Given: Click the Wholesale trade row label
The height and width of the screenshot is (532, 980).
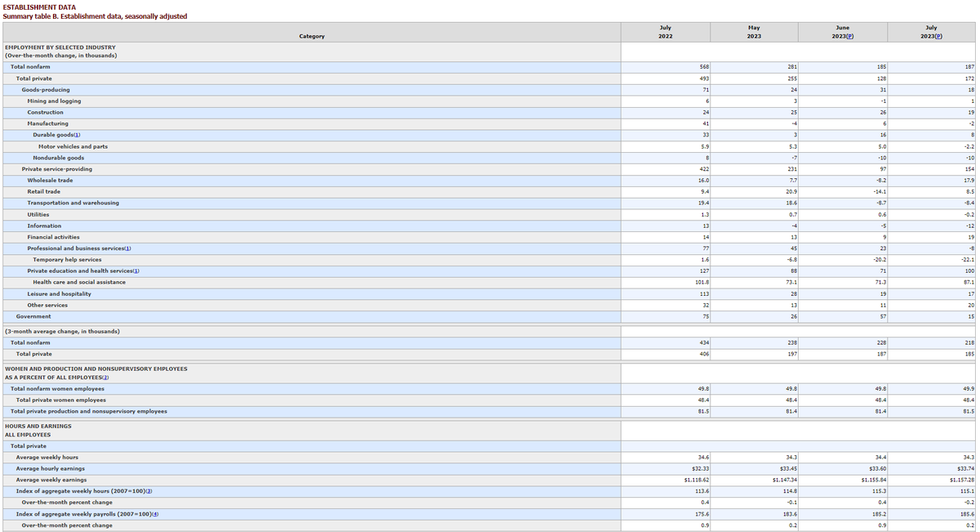Looking at the screenshot, I should [50, 181].
